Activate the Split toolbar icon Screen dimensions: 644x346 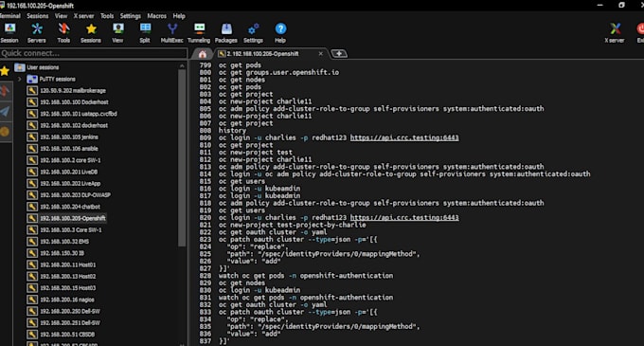tap(145, 32)
